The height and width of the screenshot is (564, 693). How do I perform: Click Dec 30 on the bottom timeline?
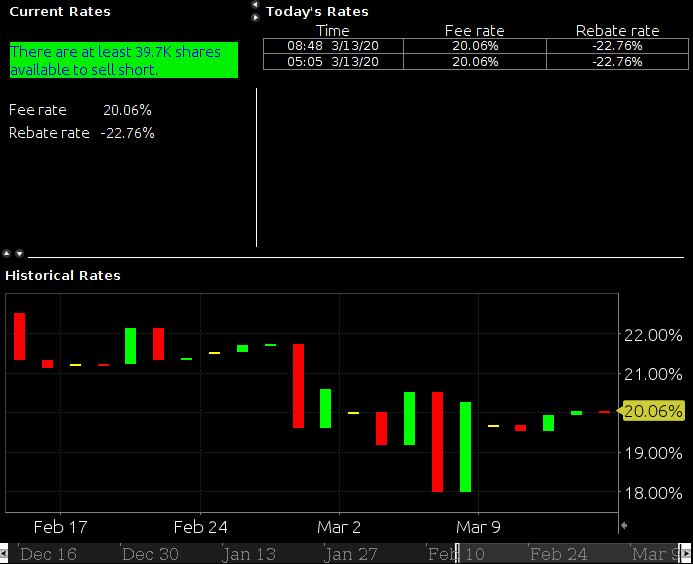[x=150, y=554]
